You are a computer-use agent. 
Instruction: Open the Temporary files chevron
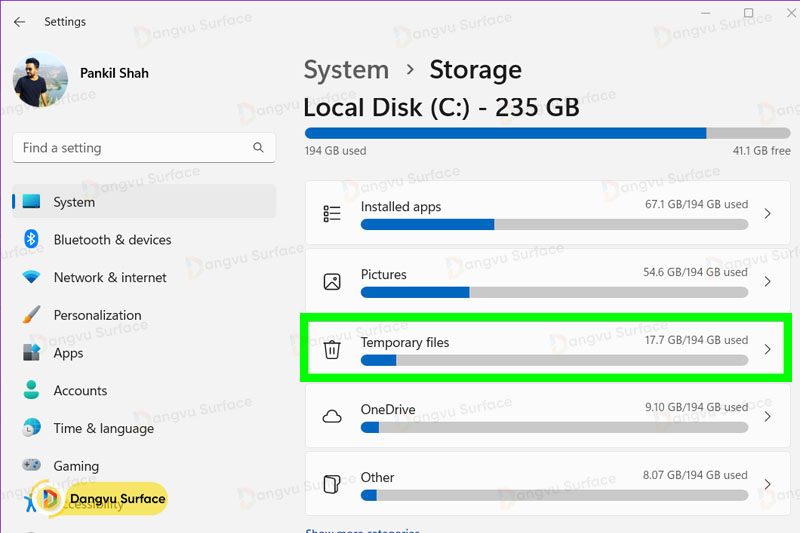pyautogui.click(x=767, y=349)
